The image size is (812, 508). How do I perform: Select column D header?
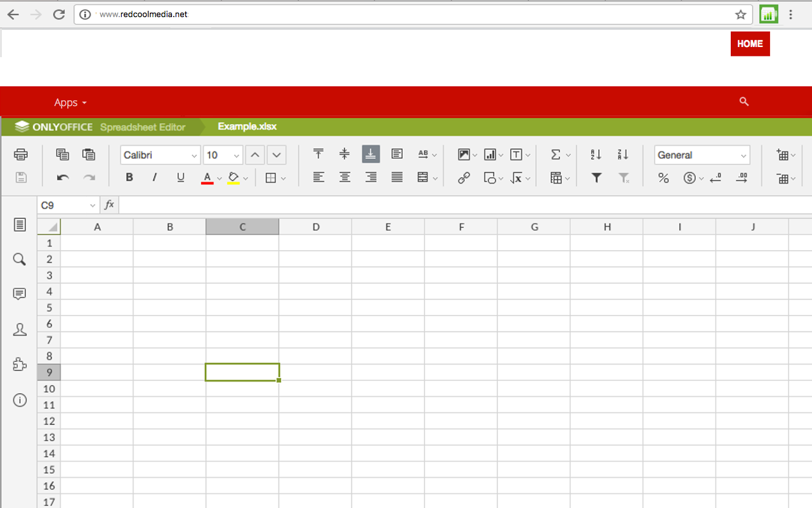point(315,227)
